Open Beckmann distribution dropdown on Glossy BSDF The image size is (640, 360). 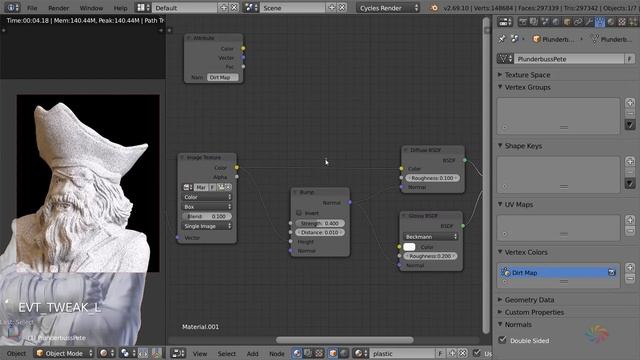click(431, 237)
